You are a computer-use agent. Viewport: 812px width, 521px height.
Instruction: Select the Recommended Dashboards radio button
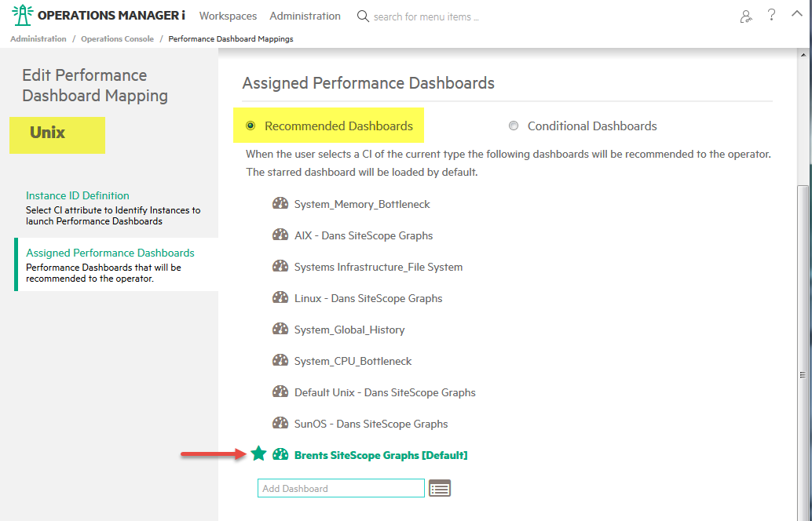251,126
